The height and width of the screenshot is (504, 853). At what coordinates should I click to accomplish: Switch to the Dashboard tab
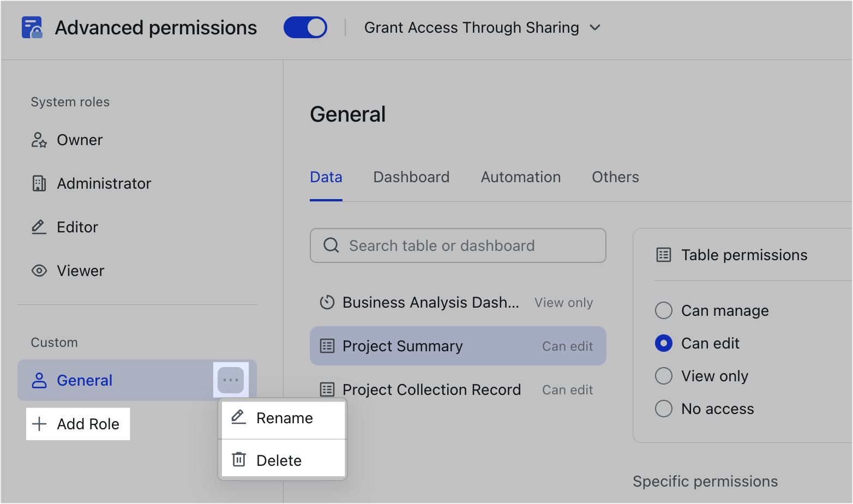point(411,177)
